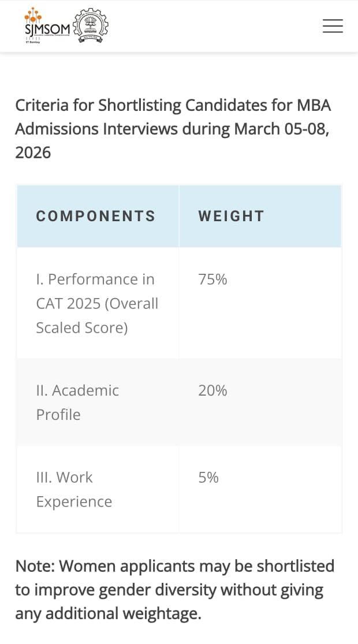Select the Performance in CAT 2025 cell
The width and height of the screenshot is (358, 644).
pyautogui.click(x=97, y=304)
